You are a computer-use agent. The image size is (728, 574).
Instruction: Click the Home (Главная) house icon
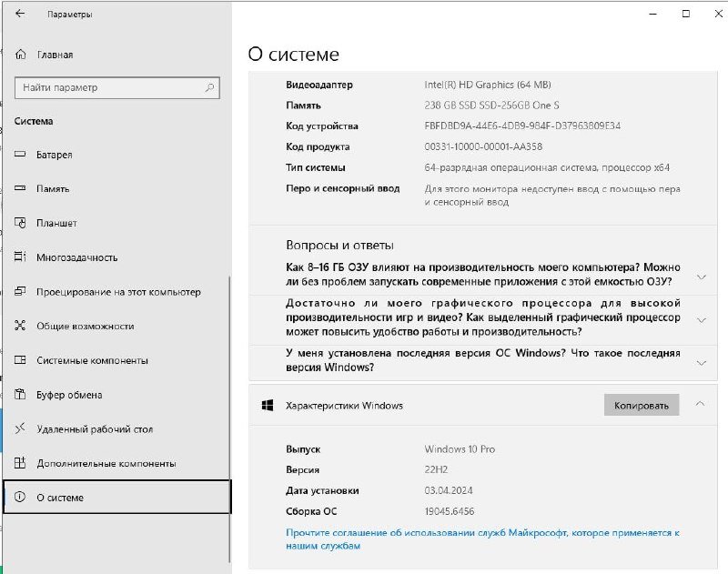20,55
